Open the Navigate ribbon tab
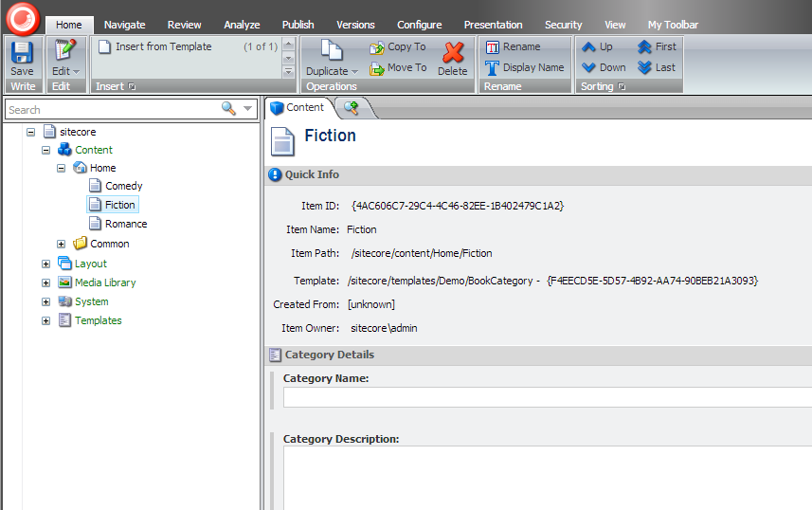This screenshot has width=812, height=510. point(124,25)
